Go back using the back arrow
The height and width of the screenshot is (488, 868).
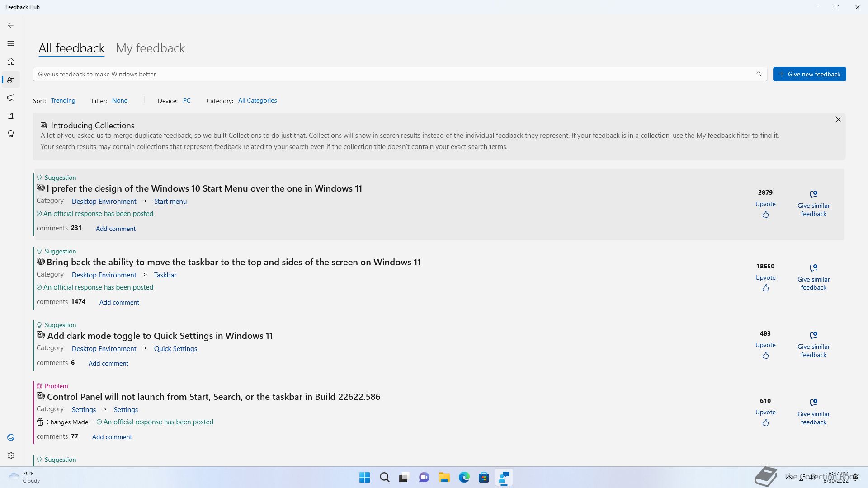11,25
